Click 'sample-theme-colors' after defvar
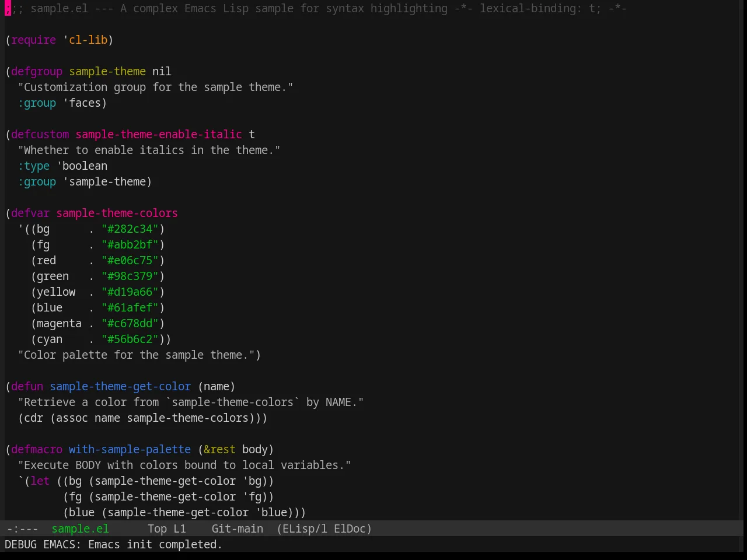The height and width of the screenshot is (560, 747). click(x=117, y=213)
